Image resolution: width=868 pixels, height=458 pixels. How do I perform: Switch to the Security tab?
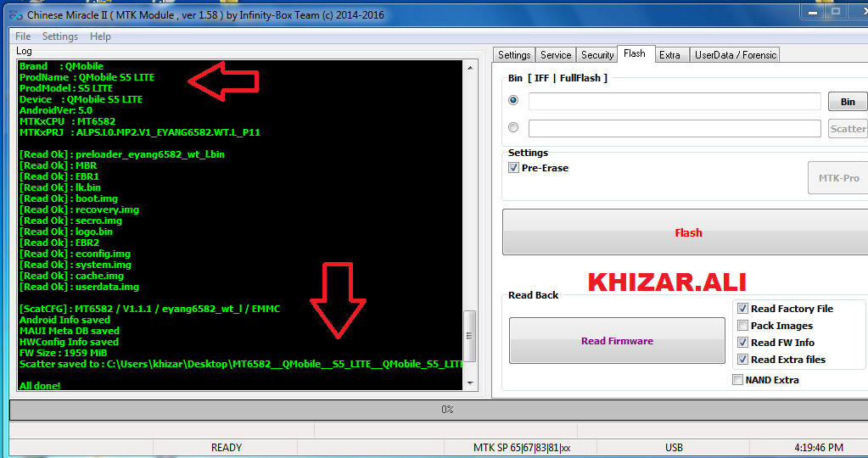[x=597, y=55]
